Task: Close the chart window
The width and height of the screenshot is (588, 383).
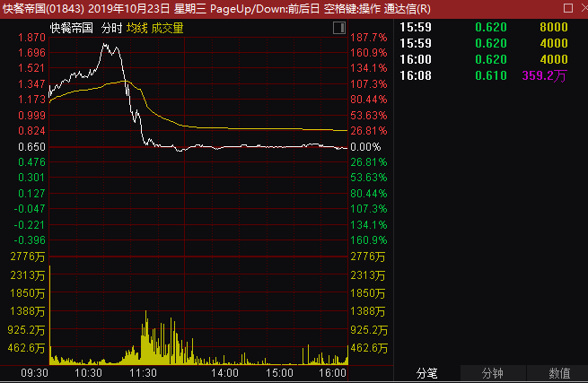Action: point(584,8)
